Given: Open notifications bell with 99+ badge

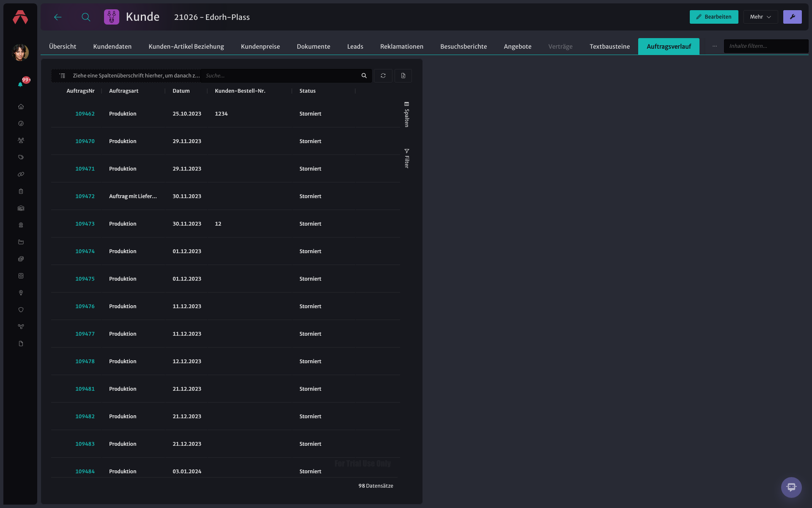Looking at the screenshot, I should [20, 84].
